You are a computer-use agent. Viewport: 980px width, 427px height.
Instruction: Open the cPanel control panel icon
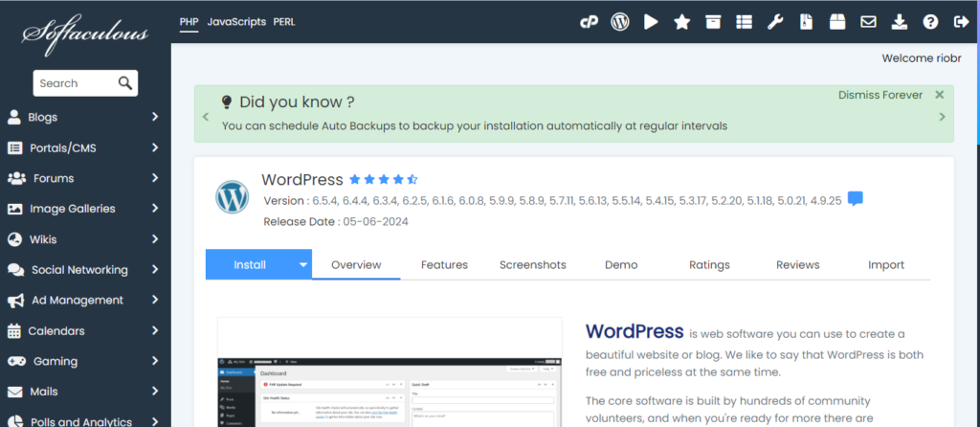(x=589, y=22)
